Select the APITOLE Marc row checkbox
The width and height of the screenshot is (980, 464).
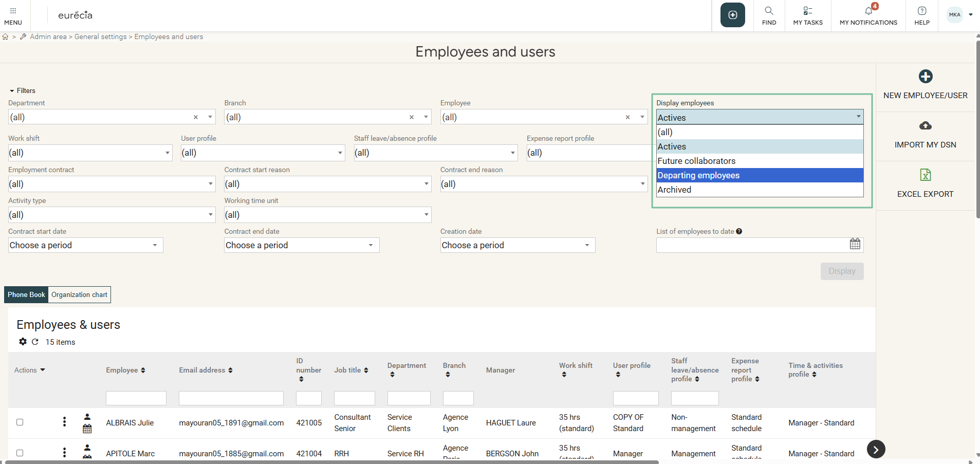click(20, 453)
